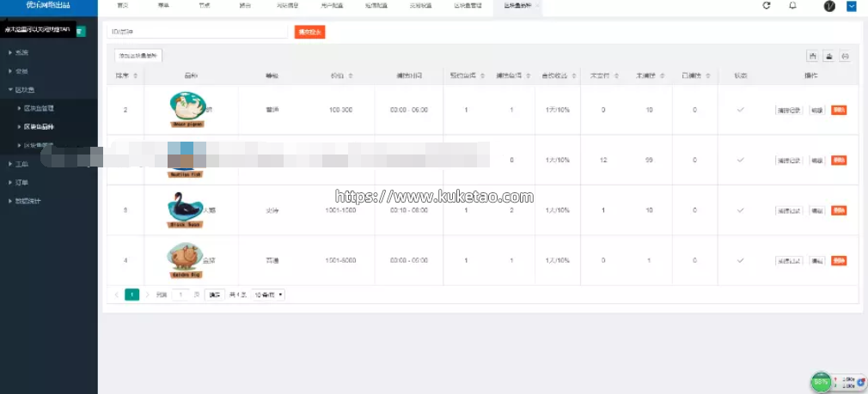The width and height of the screenshot is (868, 394).
Task: Close the active 区块鱼品种 tab
Action: (x=537, y=5)
